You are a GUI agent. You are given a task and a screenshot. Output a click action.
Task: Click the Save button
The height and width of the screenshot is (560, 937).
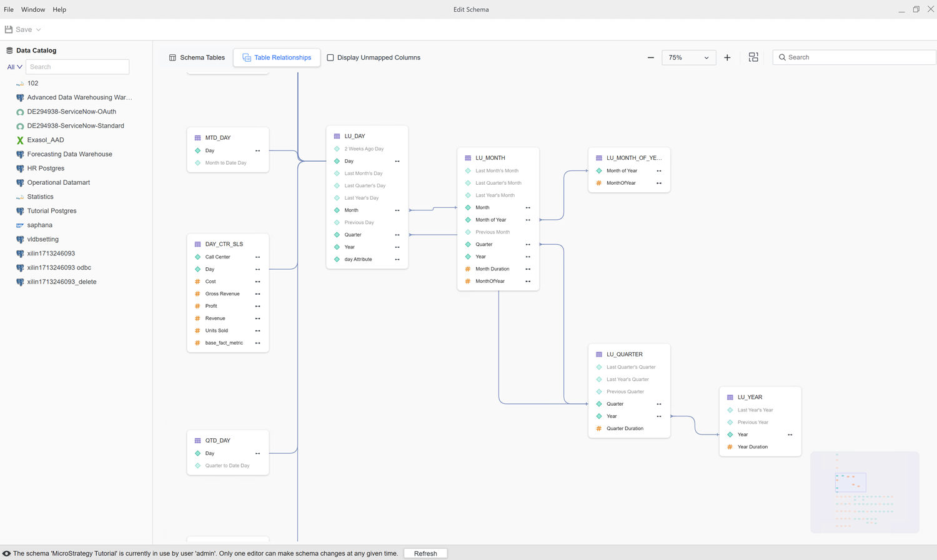click(19, 30)
